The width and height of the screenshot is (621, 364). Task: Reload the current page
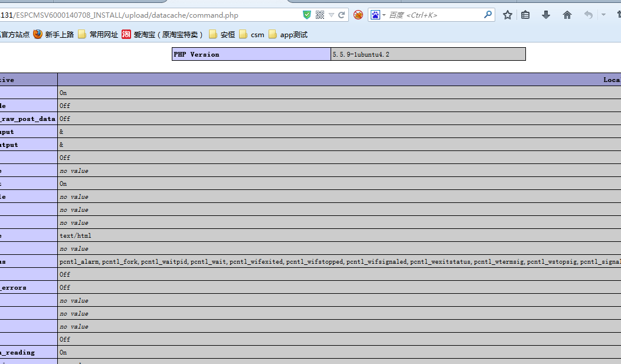tap(341, 15)
